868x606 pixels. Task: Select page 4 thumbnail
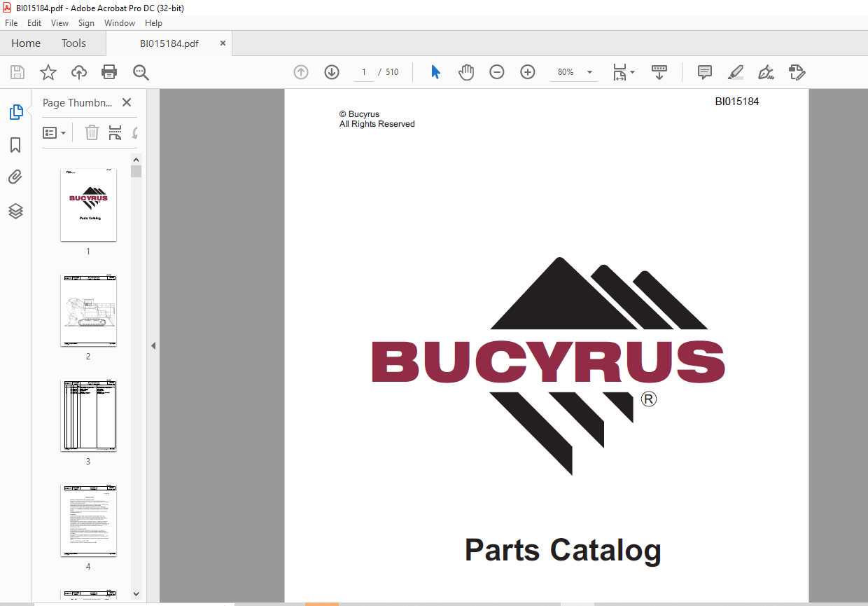click(x=88, y=520)
